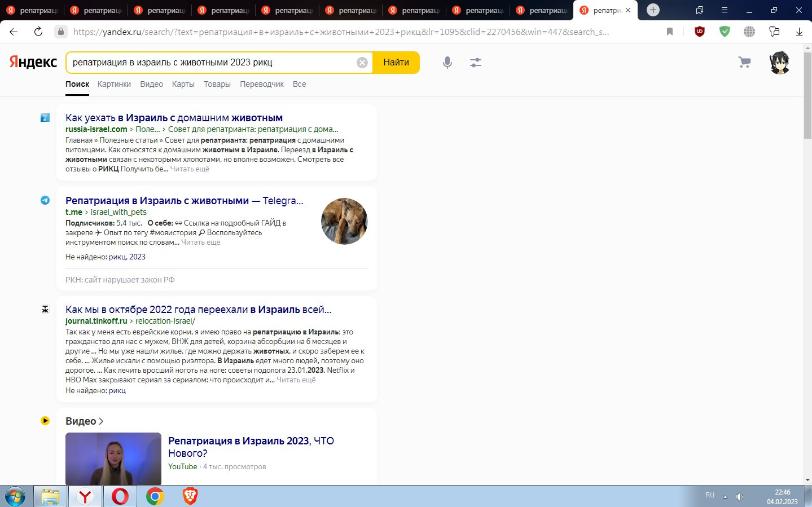Switch language using RU indicator
Image resolution: width=812 pixels, height=507 pixels.
710,495
